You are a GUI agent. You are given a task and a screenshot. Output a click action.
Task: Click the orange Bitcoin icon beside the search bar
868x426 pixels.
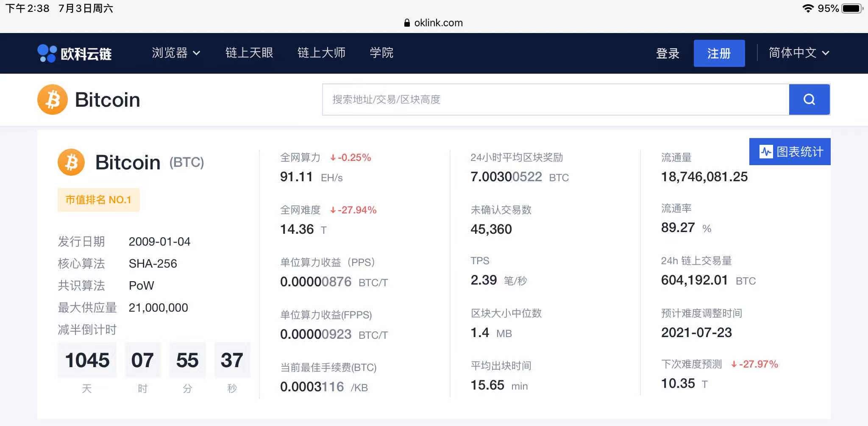[x=53, y=100]
